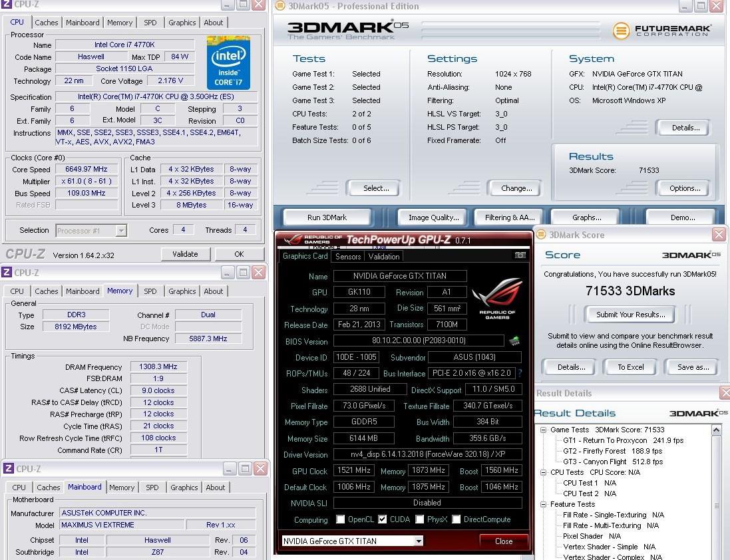
Task: Uncheck the CUDA checkbox in GPU-Z
Action: 382,519
